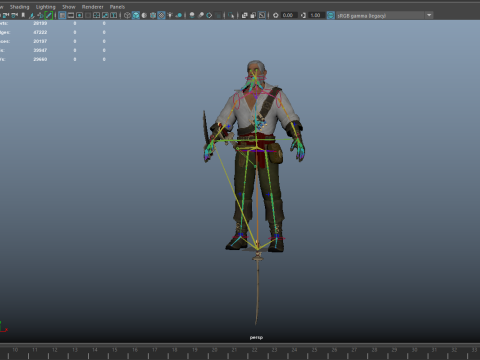480x360 pixels.
Task: Toggle the view transform icon
Action: [331, 15]
